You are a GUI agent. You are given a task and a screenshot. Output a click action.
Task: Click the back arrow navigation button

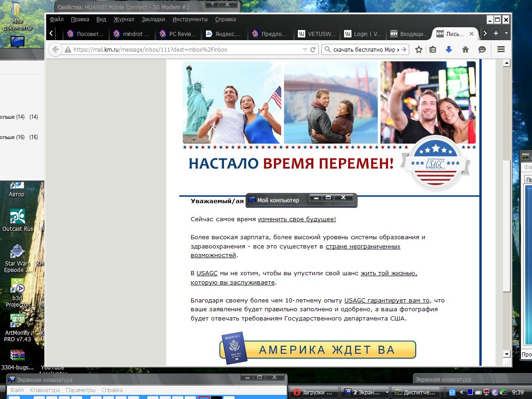tap(55, 49)
